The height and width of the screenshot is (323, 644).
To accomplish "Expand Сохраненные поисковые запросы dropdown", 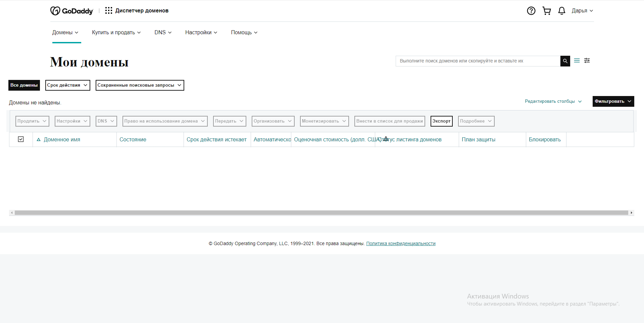I will (140, 85).
